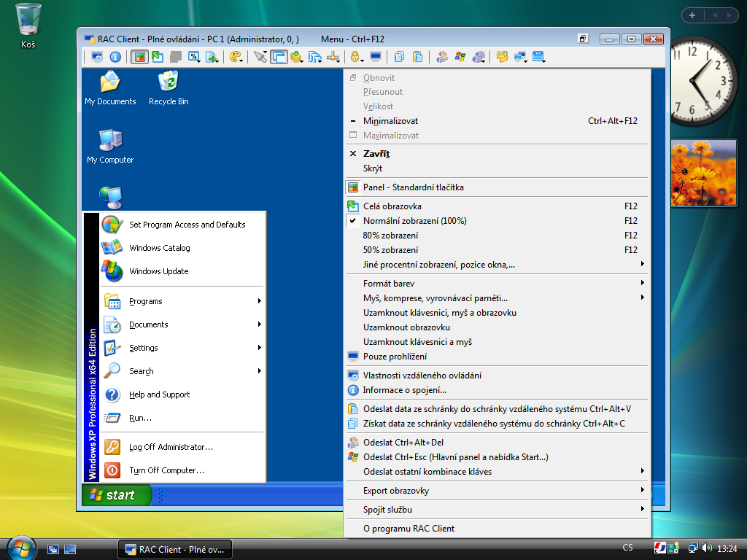Click remote control properties toolbar icon
This screenshot has width=747, height=560.
[97, 57]
